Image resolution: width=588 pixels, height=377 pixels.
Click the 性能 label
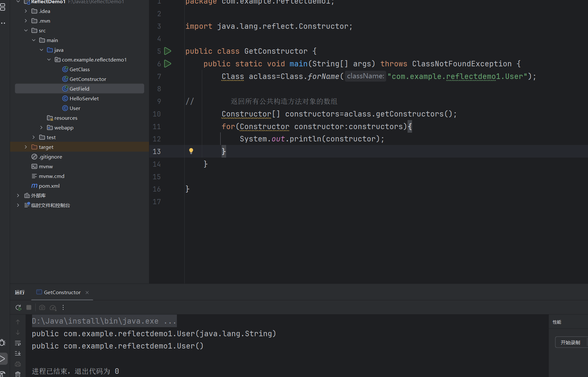[557, 322]
